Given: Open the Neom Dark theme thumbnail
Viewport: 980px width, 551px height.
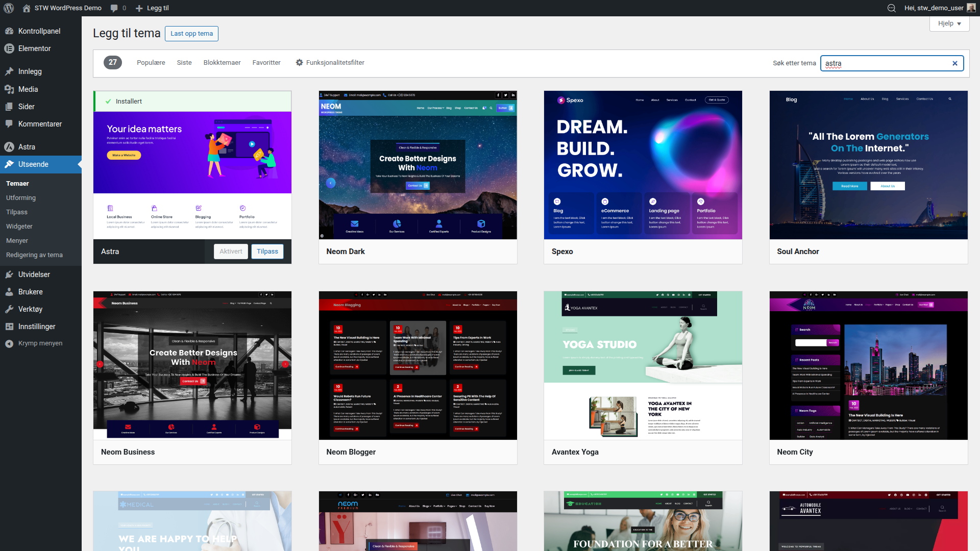Looking at the screenshot, I should pos(418,165).
